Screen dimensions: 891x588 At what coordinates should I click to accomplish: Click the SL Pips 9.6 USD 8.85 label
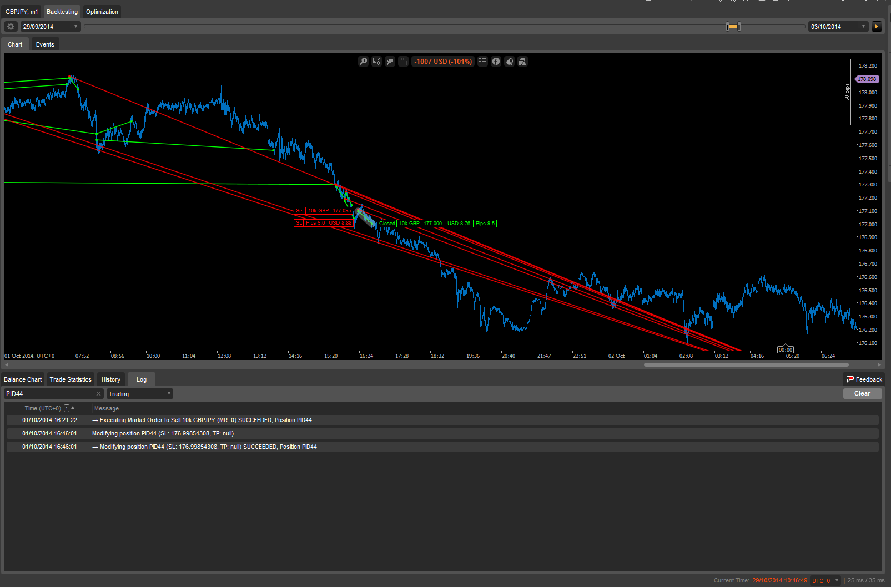pos(324,223)
